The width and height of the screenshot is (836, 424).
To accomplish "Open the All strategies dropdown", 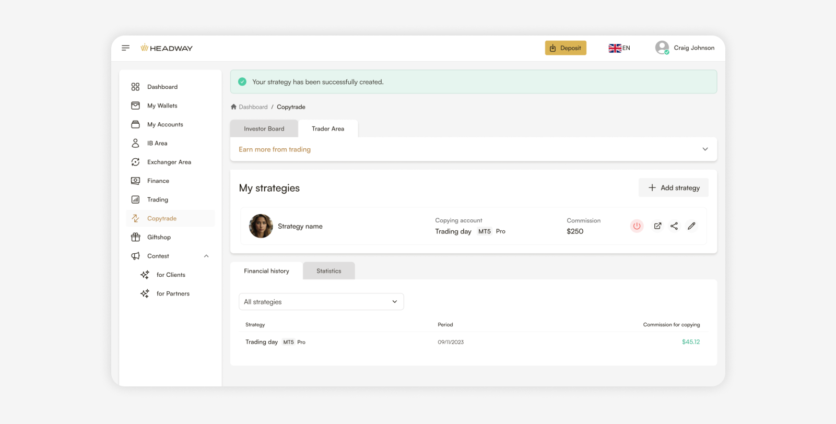I will pyautogui.click(x=321, y=301).
